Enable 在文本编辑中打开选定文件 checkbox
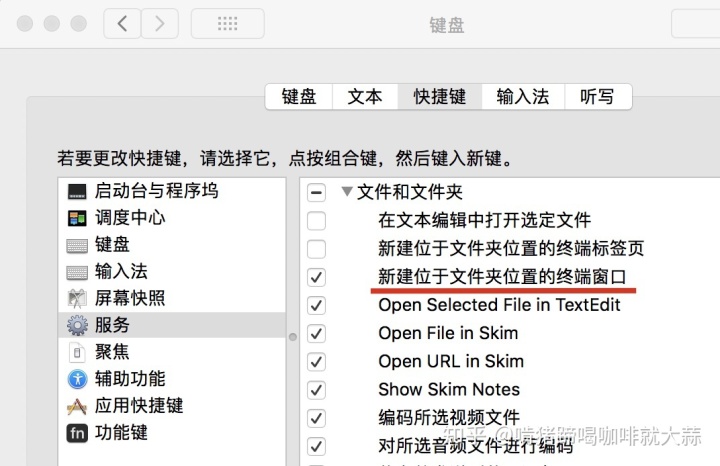This screenshot has height=466, width=720. pyautogui.click(x=316, y=221)
